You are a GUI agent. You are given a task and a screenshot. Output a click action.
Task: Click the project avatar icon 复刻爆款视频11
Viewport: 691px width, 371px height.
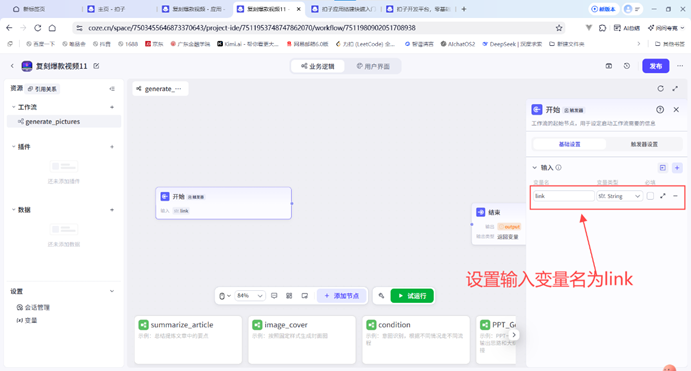coord(27,66)
